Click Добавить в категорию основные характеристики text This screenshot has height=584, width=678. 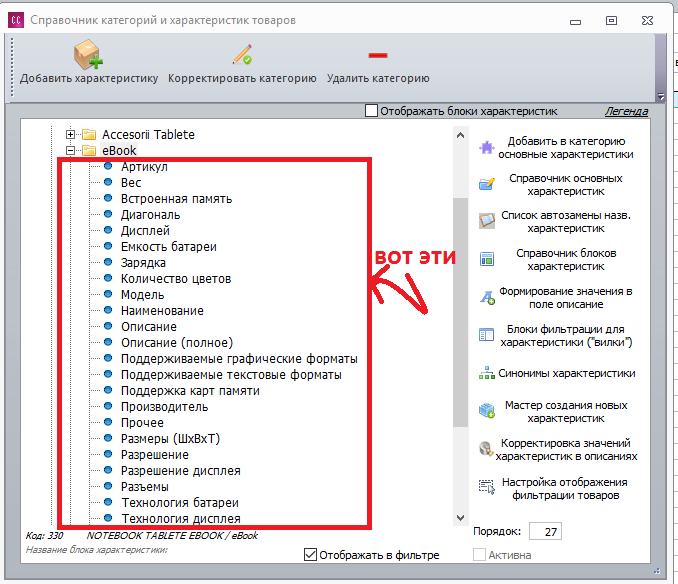pyautogui.click(x=566, y=148)
